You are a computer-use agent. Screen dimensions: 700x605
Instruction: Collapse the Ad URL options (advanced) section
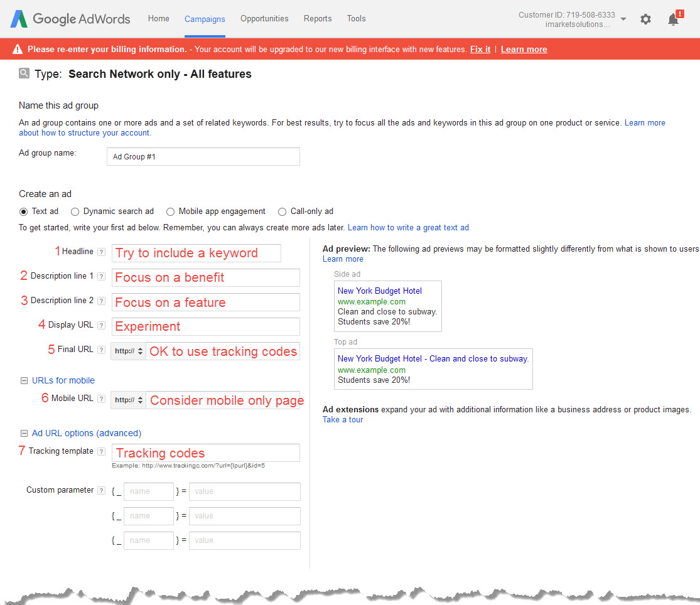click(x=24, y=433)
